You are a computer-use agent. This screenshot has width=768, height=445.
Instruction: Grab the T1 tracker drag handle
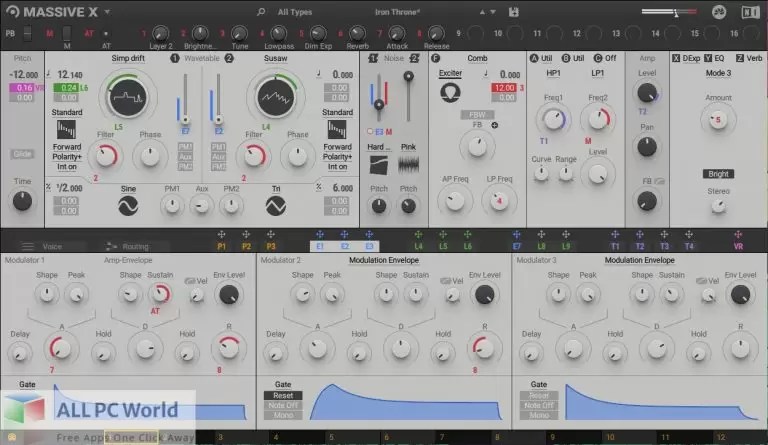tap(615, 234)
